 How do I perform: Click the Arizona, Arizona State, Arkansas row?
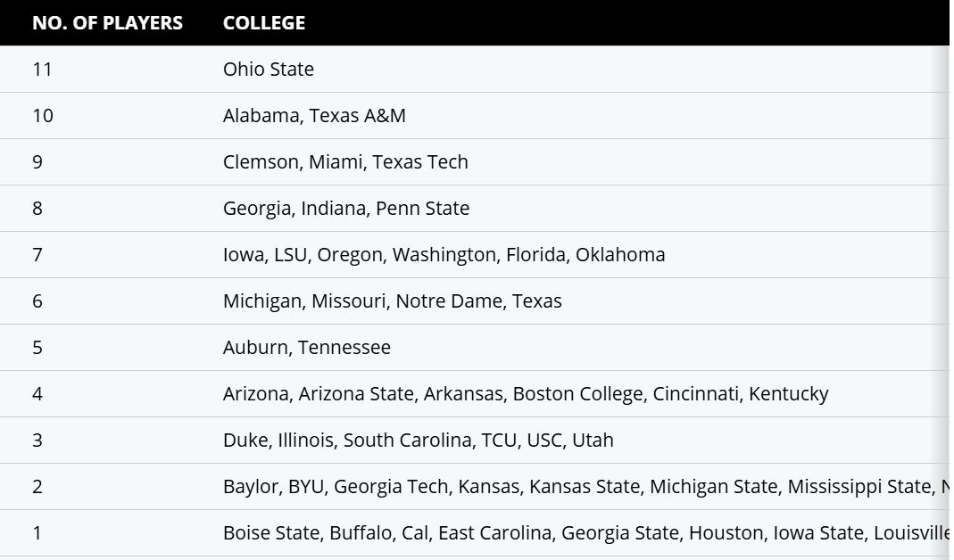[x=526, y=394]
